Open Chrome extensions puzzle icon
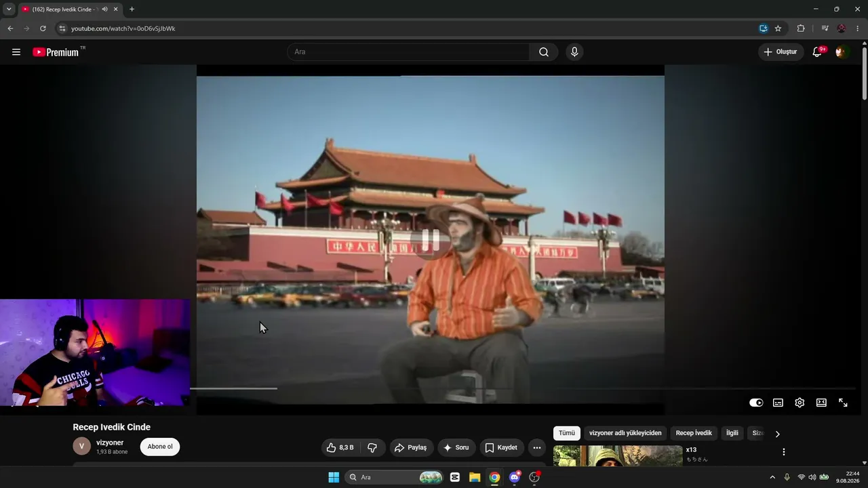The height and width of the screenshot is (488, 868). tap(801, 28)
